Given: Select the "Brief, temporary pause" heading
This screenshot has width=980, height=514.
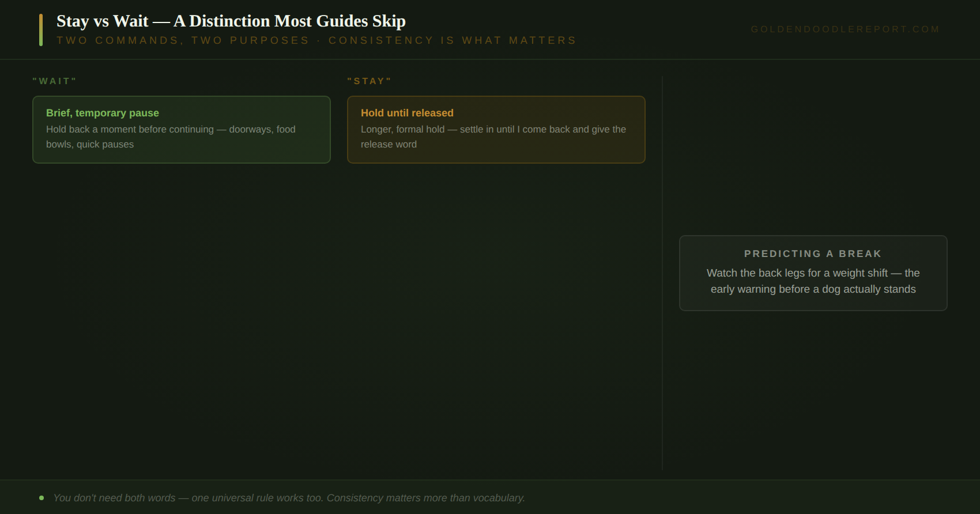Looking at the screenshot, I should coord(103,113).
